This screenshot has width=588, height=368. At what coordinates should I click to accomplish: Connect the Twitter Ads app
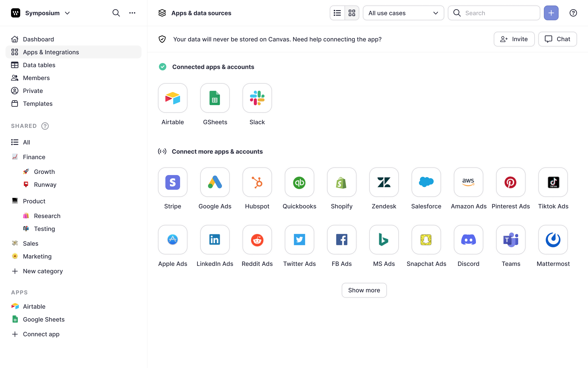click(x=299, y=239)
